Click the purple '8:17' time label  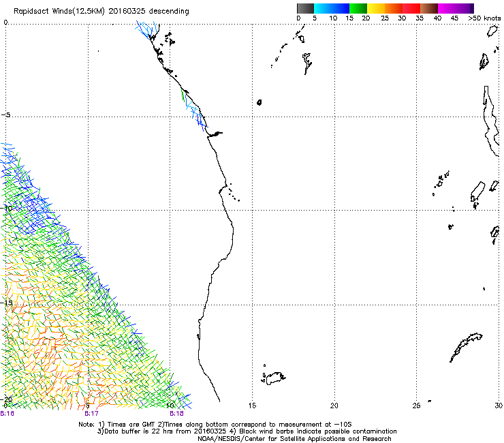pyautogui.click(x=91, y=414)
